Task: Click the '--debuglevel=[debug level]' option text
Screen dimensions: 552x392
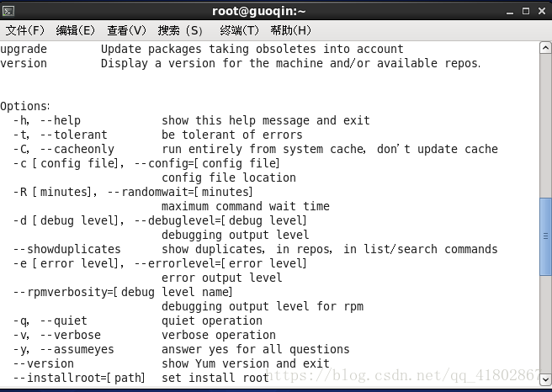Action: 220,220
